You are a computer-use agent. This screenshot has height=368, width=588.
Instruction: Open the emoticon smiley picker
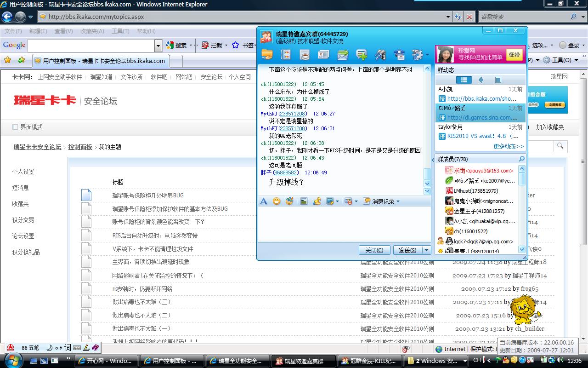click(277, 201)
